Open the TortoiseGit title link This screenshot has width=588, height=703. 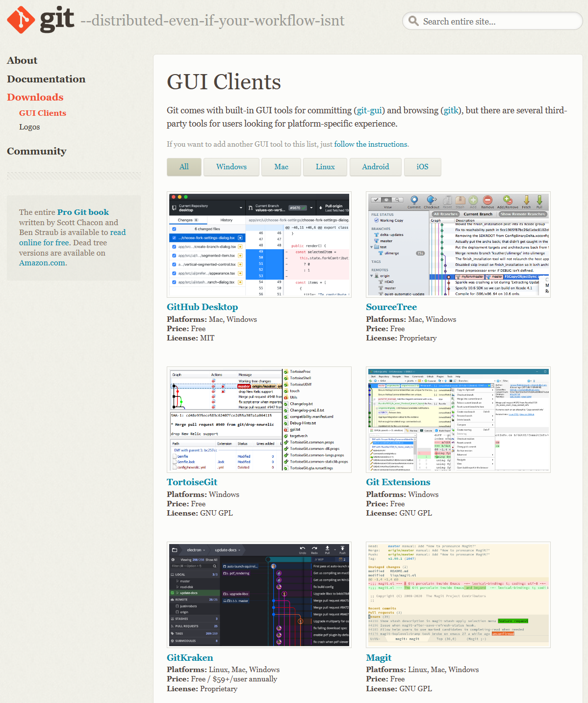point(192,482)
